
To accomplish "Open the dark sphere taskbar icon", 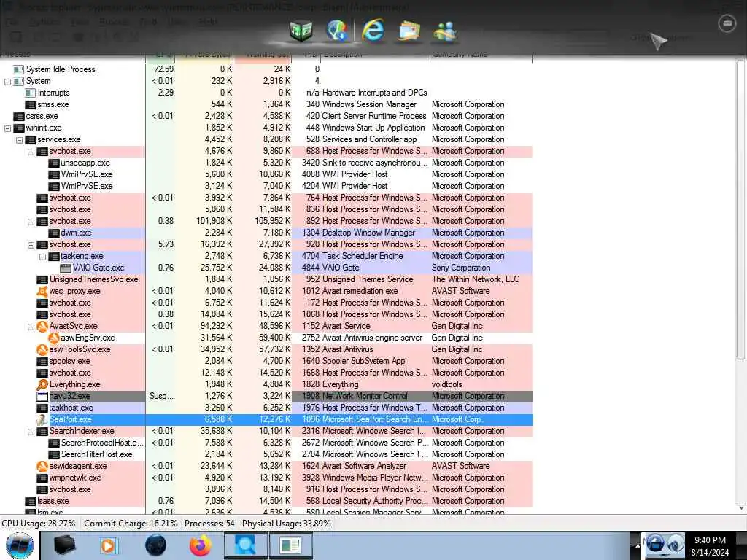I will [x=156, y=545].
